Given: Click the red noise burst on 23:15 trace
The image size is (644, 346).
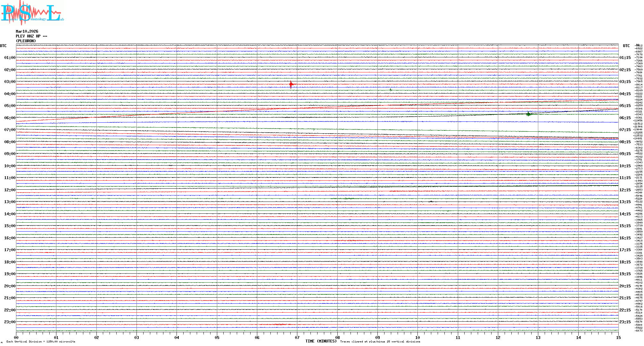Looking at the screenshot, I should point(279,325).
